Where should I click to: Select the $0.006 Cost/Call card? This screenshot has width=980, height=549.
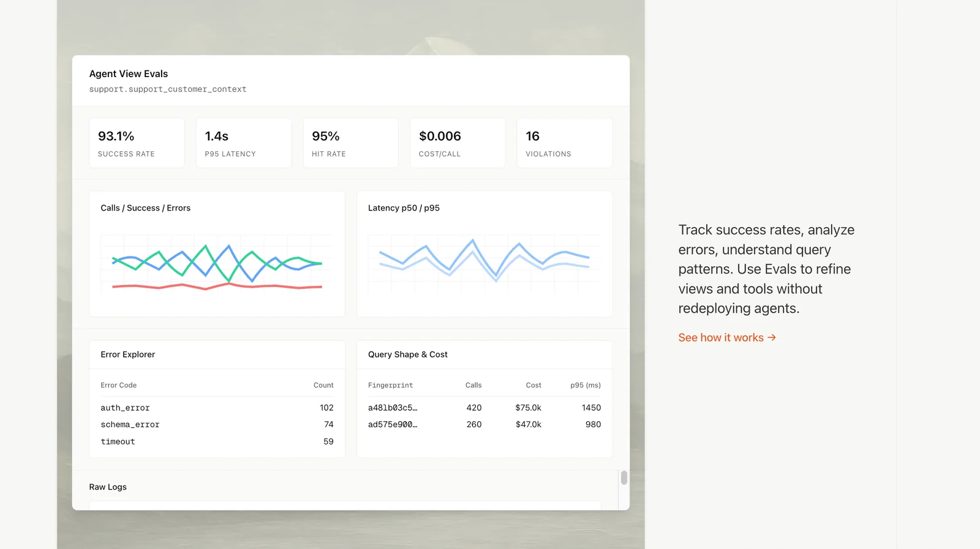click(x=458, y=143)
